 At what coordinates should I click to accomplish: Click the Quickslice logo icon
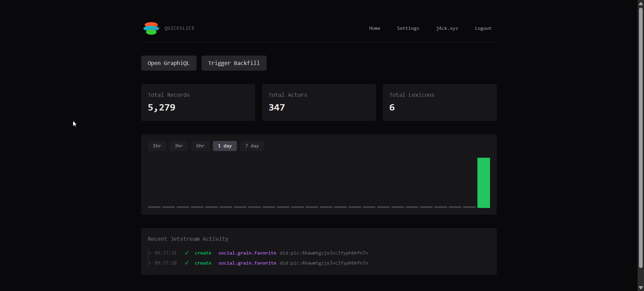(x=151, y=28)
